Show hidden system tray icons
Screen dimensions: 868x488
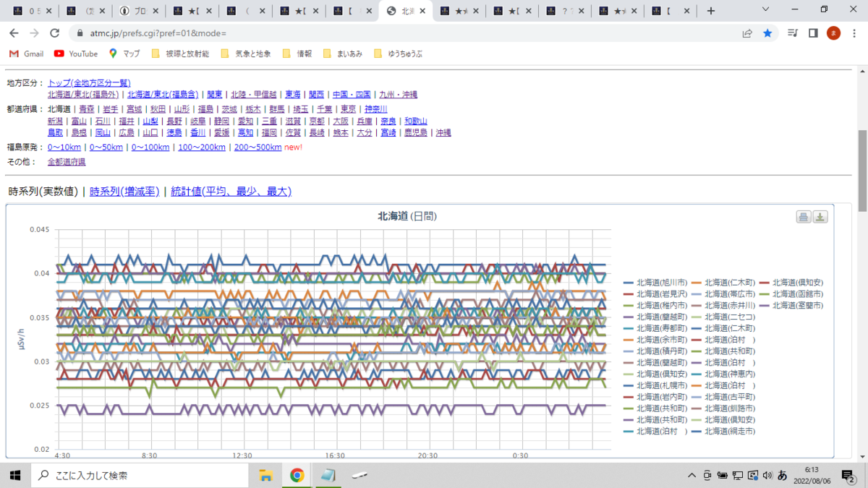coord(692,475)
